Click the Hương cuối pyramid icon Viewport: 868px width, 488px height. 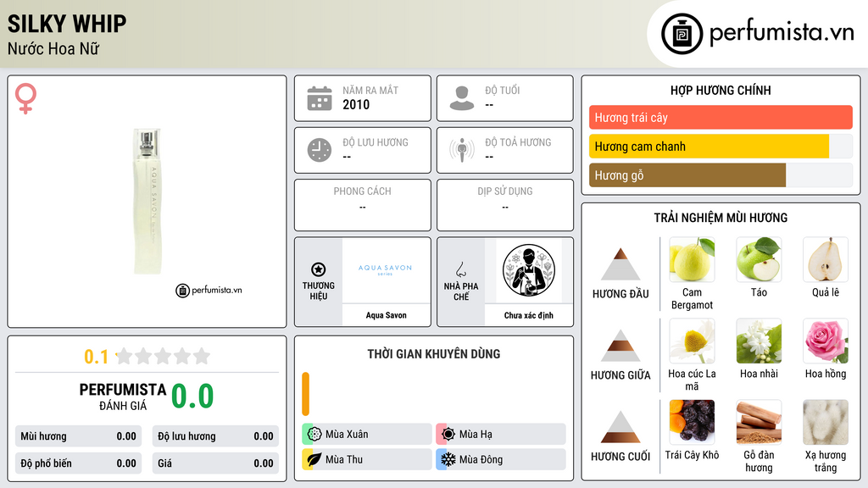point(620,427)
